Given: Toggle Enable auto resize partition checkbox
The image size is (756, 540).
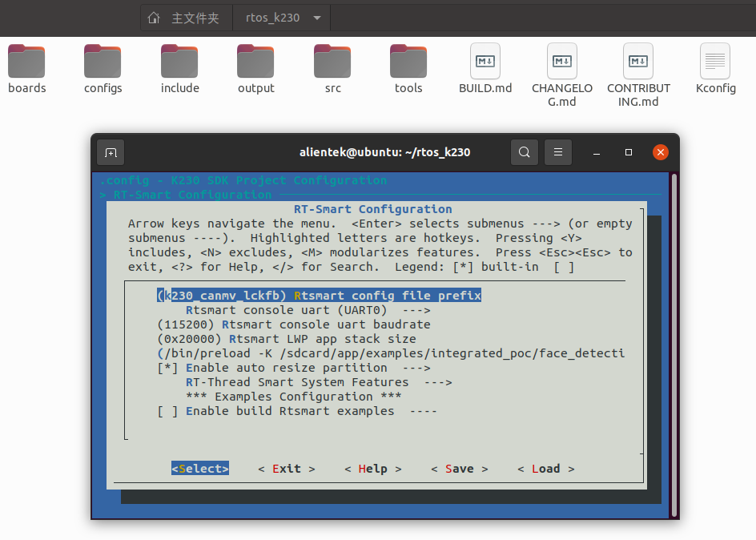Looking at the screenshot, I should click(x=167, y=368).
